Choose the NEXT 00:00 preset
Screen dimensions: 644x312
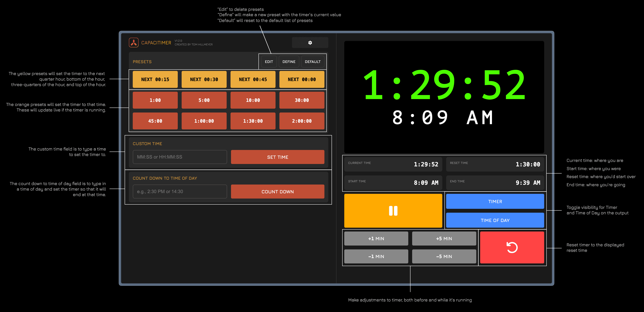[302, 79]
